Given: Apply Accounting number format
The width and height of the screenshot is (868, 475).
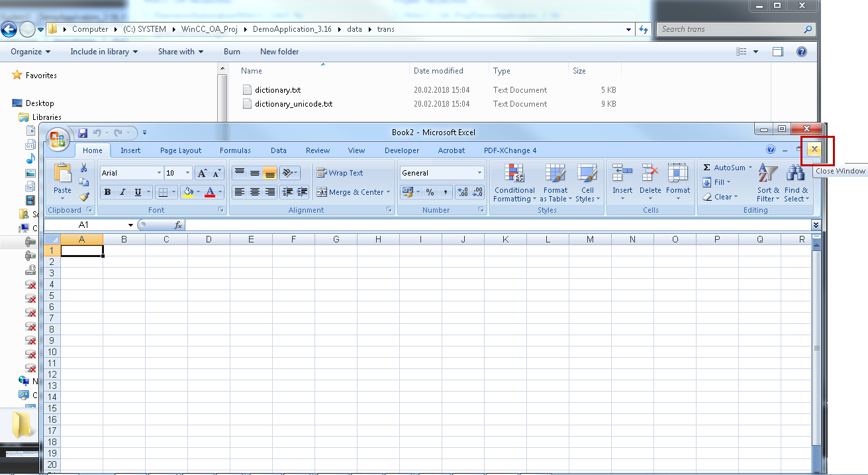Looking at the screenshot, I should pyautogui.click(x=407, y=192).
